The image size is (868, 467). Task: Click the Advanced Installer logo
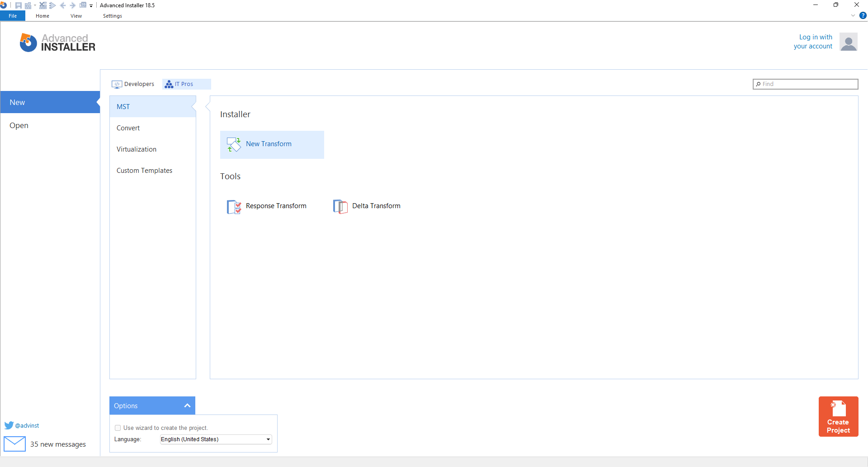[57, 42]
